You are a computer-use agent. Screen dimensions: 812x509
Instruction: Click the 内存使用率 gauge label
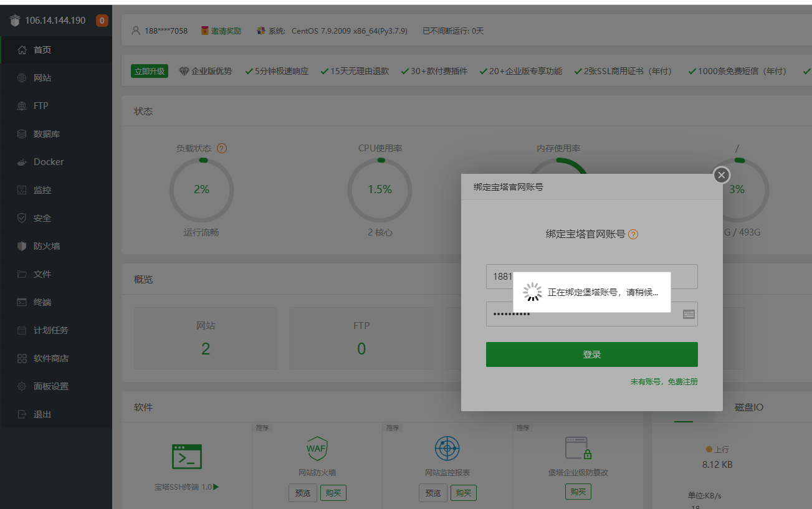click(x=558, y=149)
